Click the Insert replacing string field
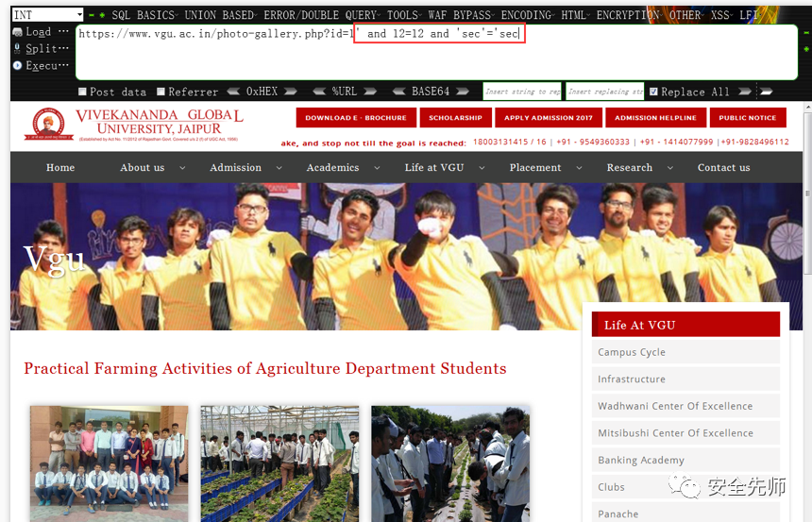812x522 pixels. coord(605,92)
